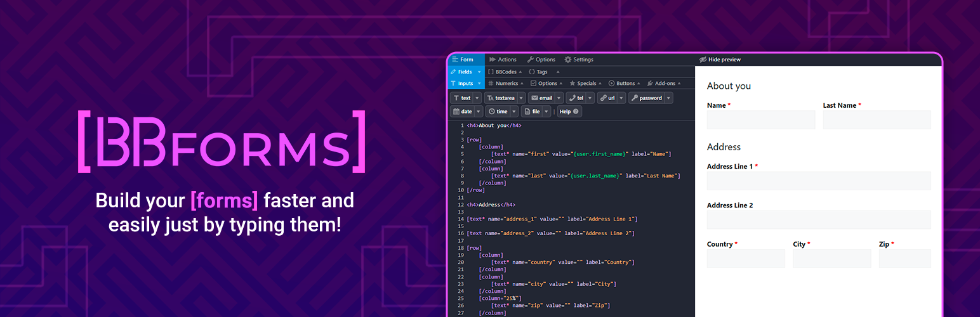Expand the Tags group
The height and width of the screenshot is (317, 980).
(544, 72)
